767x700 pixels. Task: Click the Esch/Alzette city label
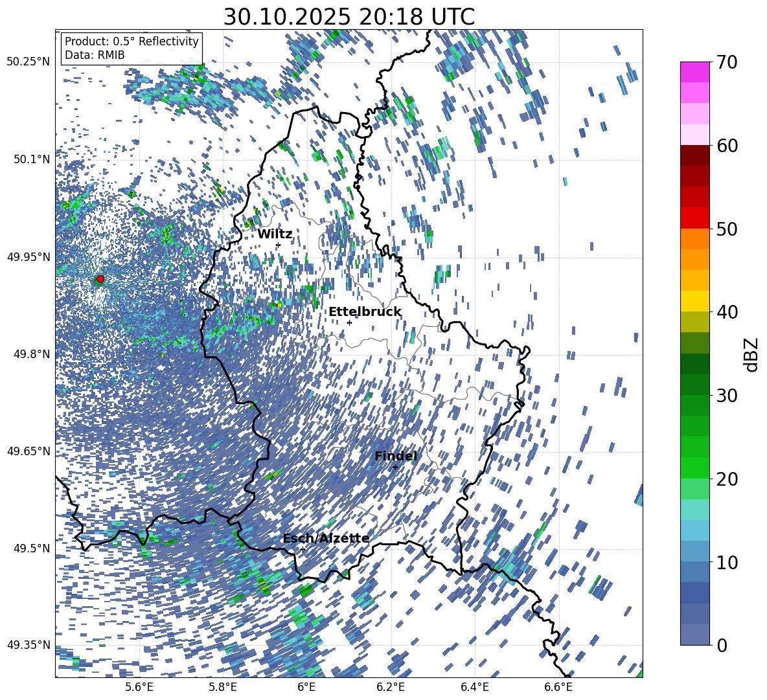point(326,538)
